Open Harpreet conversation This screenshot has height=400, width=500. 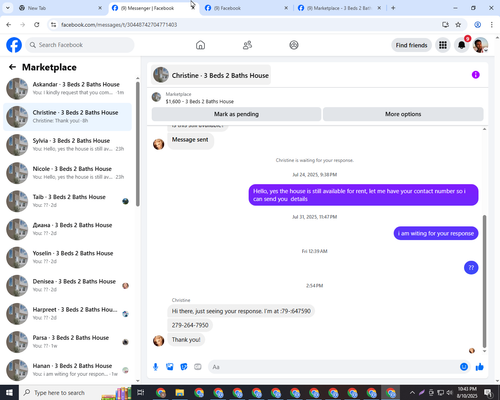coord(68,314)
